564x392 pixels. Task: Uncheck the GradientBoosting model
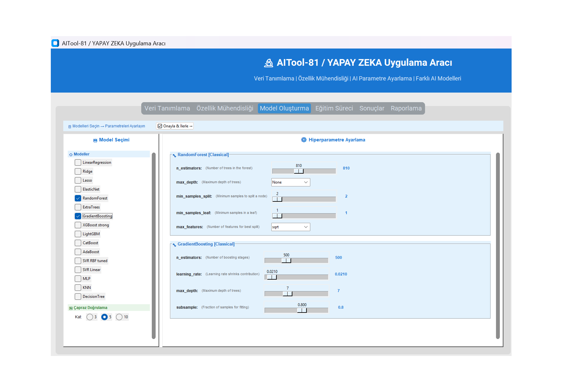(78, 216)
